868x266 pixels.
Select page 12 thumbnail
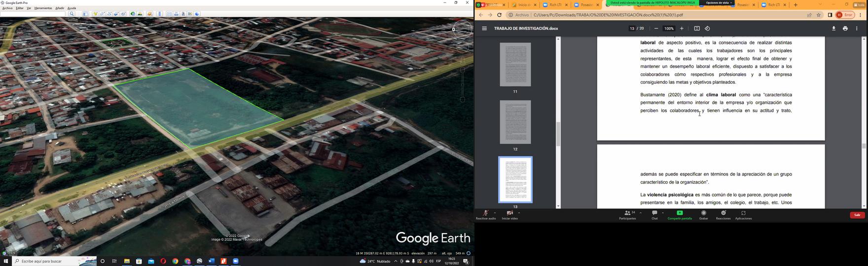pos(515,122)
